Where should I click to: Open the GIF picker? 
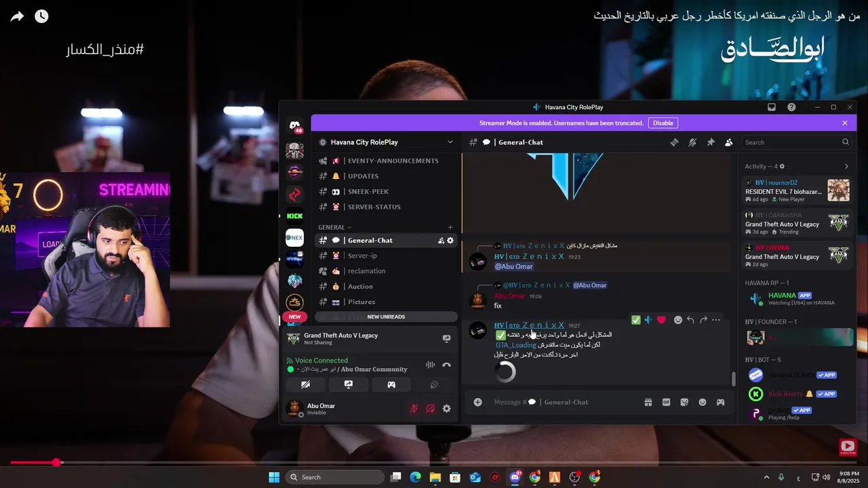pyautogui.click(x=666, y=402)
